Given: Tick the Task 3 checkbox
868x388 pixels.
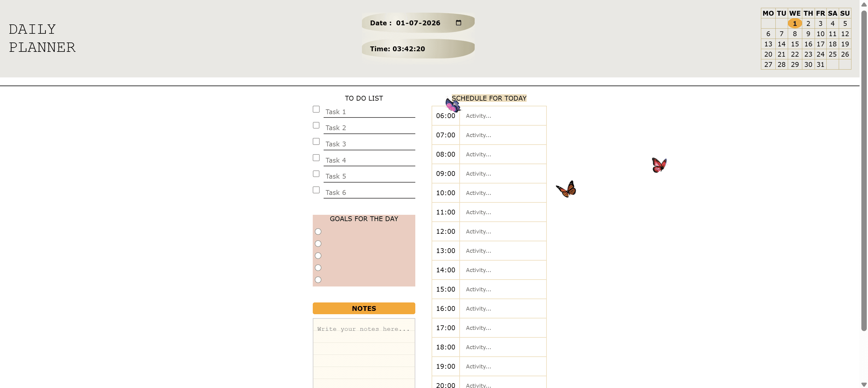Looking at the screenshot, I should pos(316,141).
